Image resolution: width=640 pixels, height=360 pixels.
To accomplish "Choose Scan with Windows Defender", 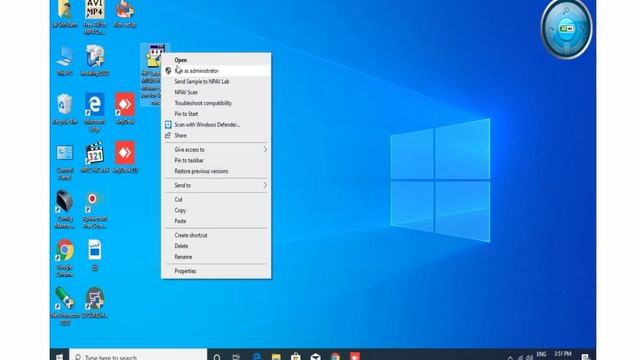I will [x=216, y=124].
